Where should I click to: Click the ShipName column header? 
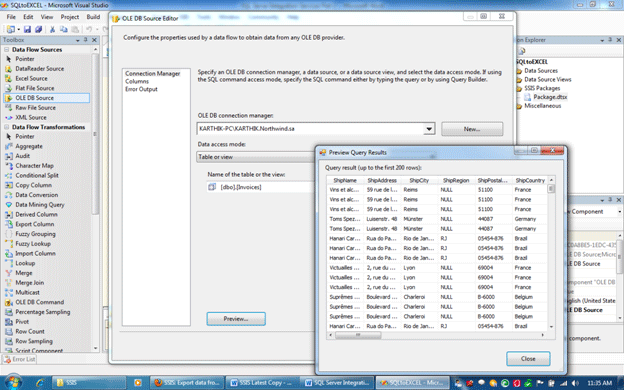tap(345, 180)
